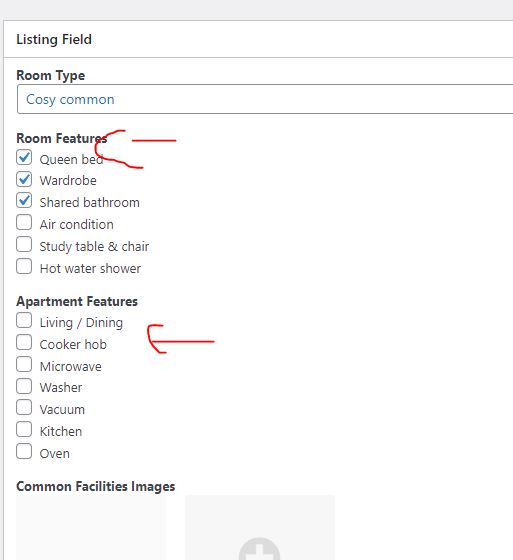Enable the Vacuum checkbox

[x=24, y=408]
